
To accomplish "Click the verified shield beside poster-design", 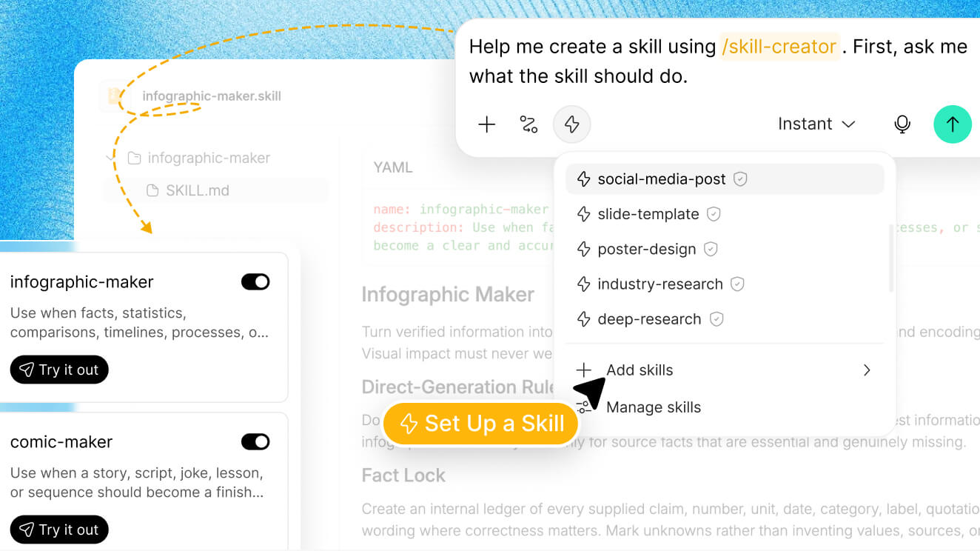I will click(711, 249).
